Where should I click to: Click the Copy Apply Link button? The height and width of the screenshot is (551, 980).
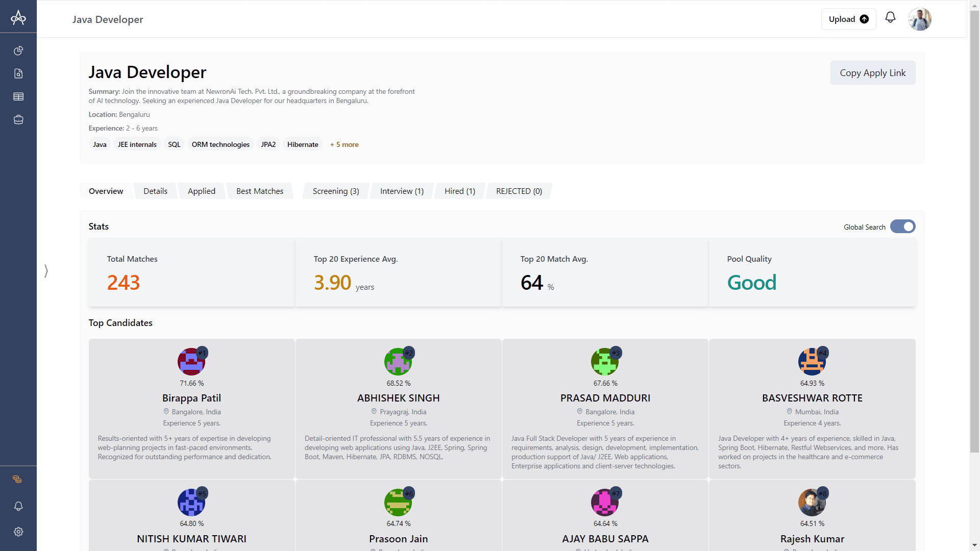[x=872, y=72]
